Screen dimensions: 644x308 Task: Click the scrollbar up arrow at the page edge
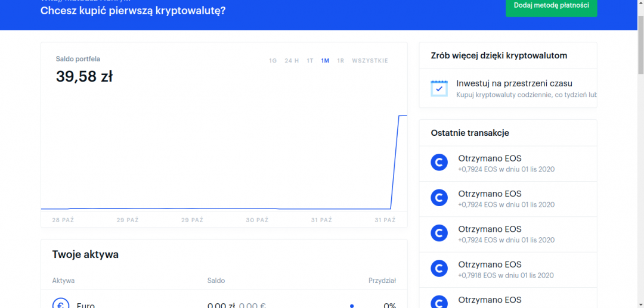coord(640,4)
